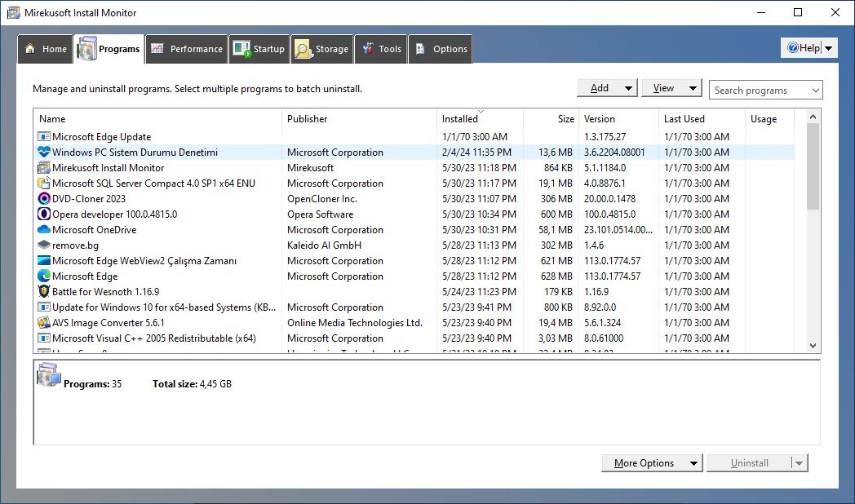855x504 pixels.
Task: Sort by the Size column header
Action: coord(552,119)
